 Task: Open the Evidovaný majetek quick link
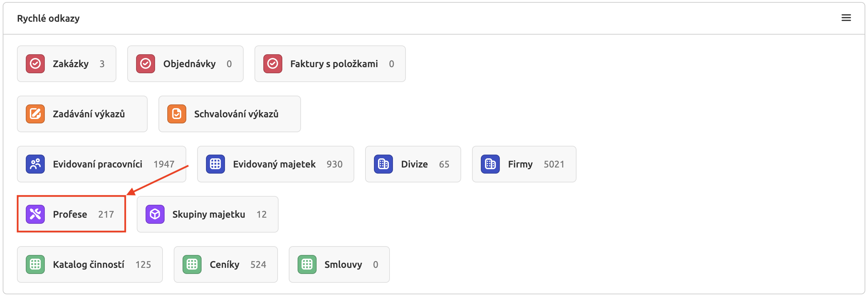274,164
